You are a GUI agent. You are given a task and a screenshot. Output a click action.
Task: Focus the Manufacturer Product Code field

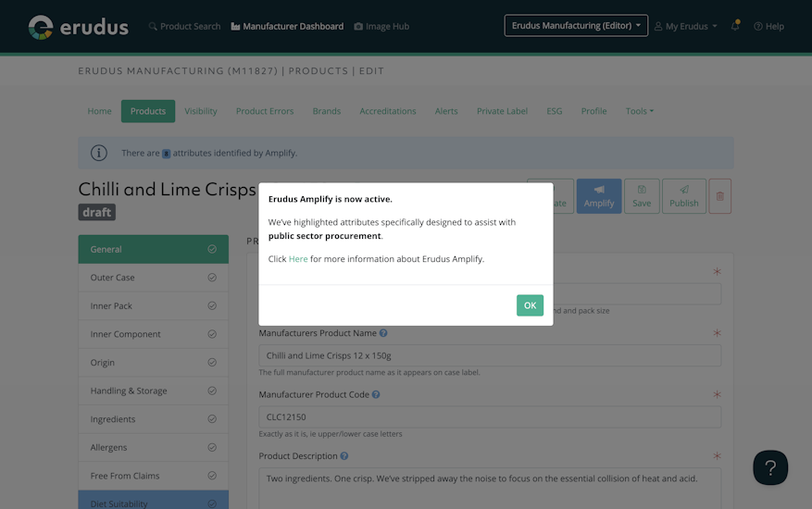click(x=490, y=416)
